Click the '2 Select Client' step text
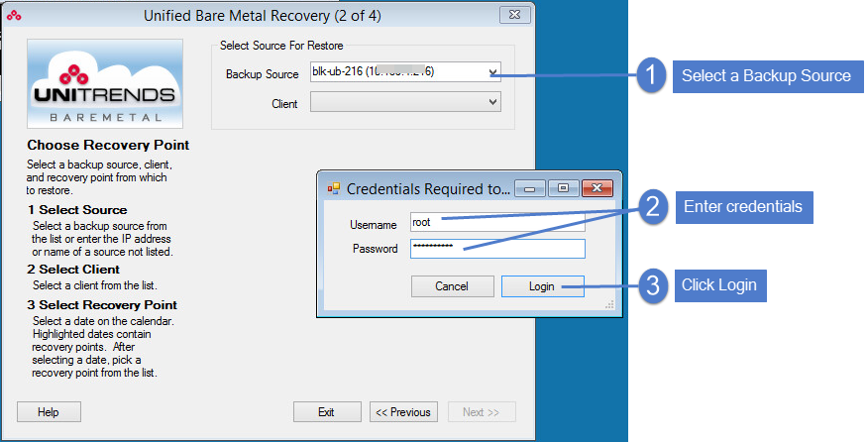The height and width of the screenshot is (442, 868). coord(73,270)
